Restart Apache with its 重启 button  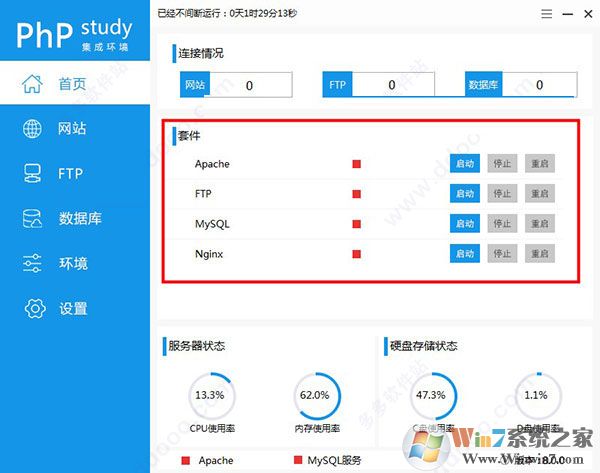click(540, 163)
